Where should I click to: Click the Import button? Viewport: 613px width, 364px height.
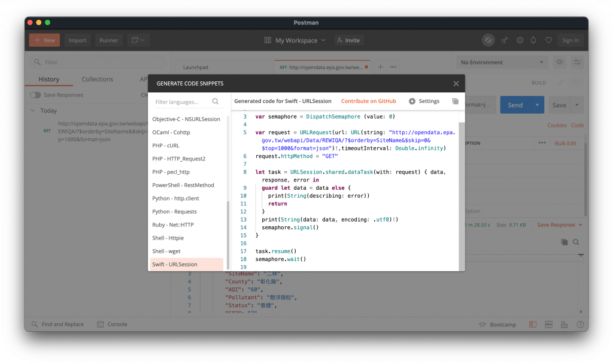[x=77, y=40]
